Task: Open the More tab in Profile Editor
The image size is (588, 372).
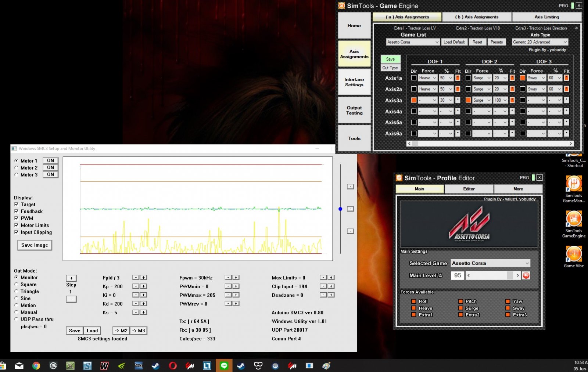Action: click(518, 189)
